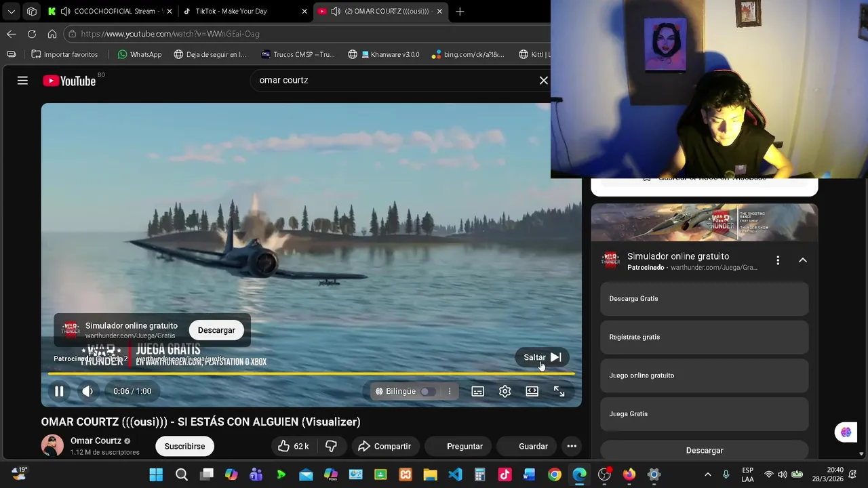Click the Preguntar button

pos(458,446)
